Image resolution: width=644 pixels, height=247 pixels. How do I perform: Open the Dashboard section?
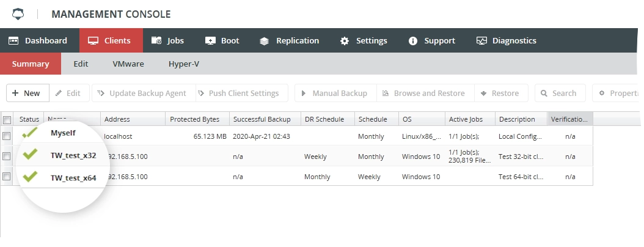tap(38, 41)
